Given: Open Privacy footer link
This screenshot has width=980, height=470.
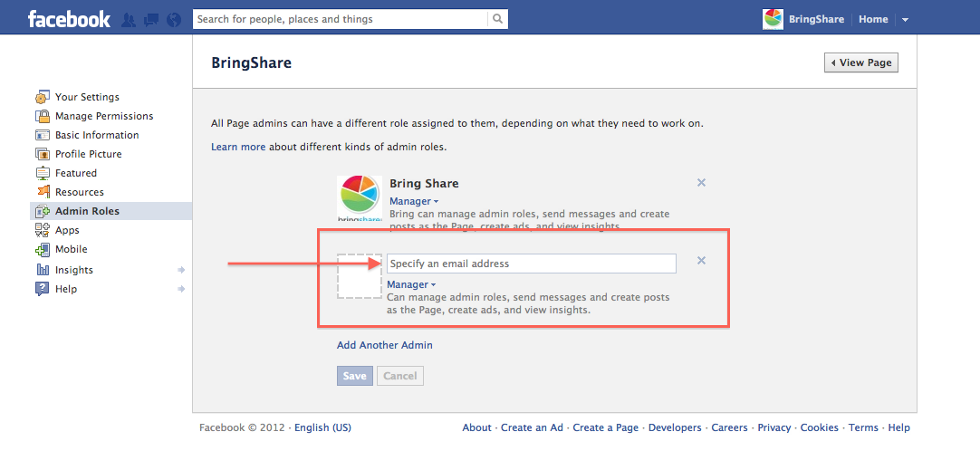Looking at the screenshot, I should (x=774, y=427).
